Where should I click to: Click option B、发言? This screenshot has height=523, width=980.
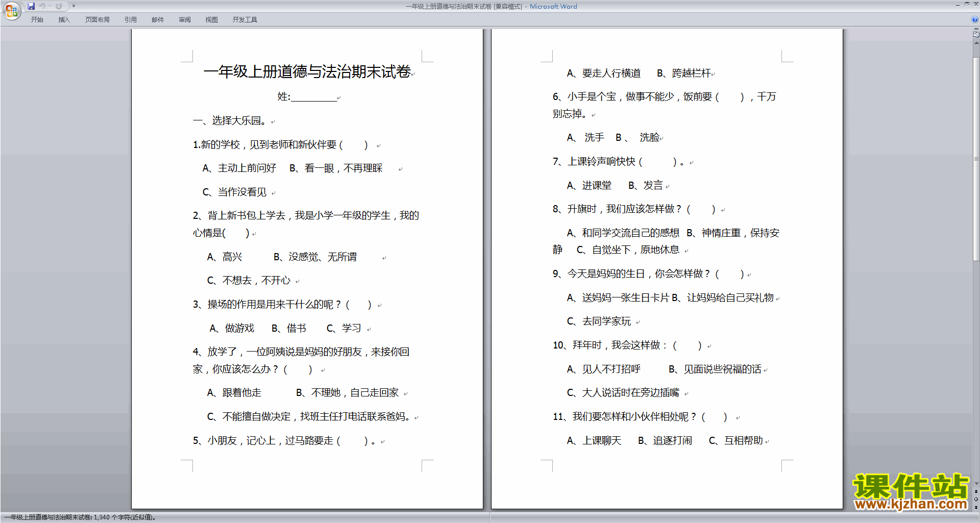tap(646, 186)
